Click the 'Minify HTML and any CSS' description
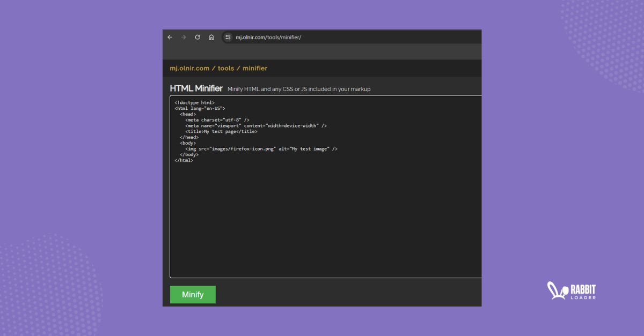The width and height of the screenshot is (644, 336). coord(299,89)
